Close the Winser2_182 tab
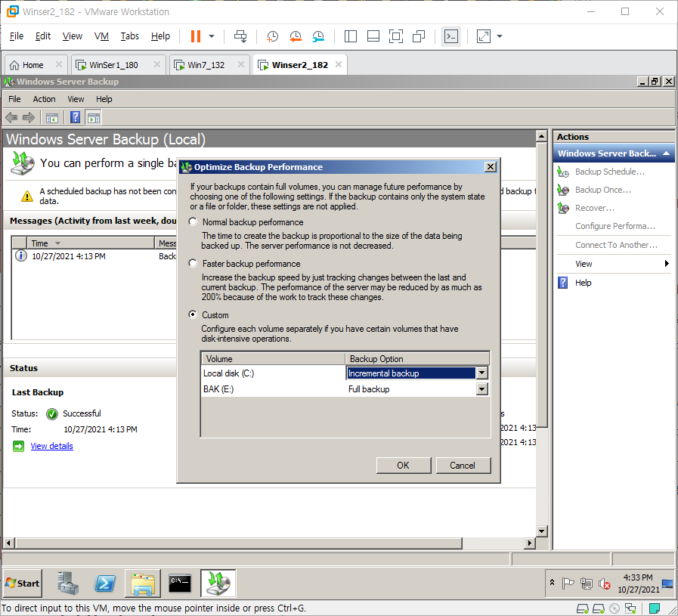This screenshot has width=678, height=616. (x=339, y=64)
